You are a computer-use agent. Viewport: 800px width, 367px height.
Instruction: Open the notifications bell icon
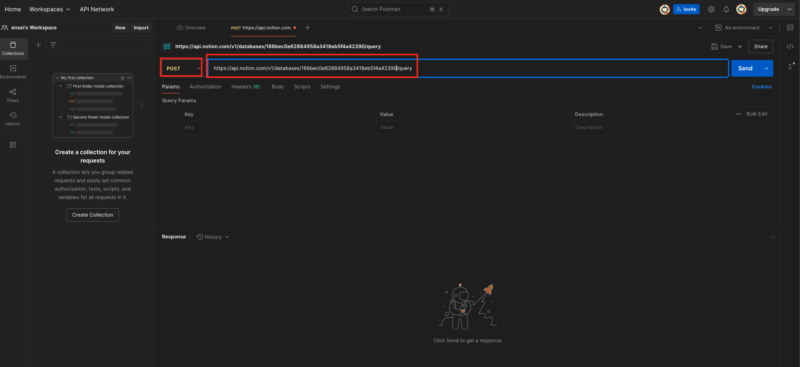[726, 9]
